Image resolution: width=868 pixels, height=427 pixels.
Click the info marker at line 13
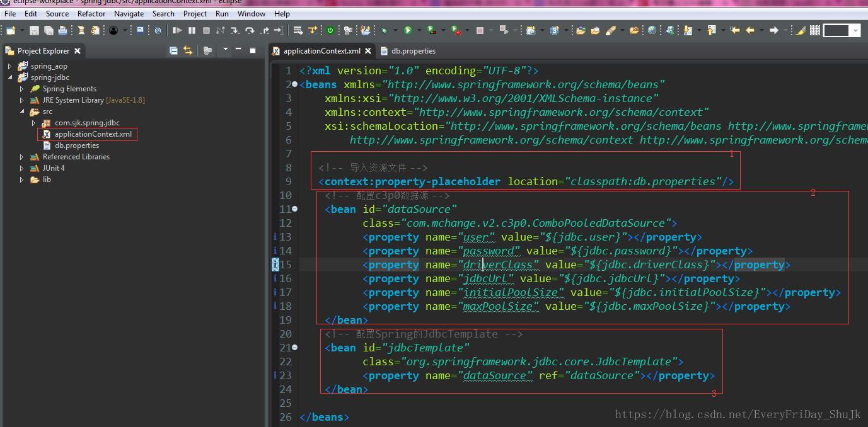pyautogui.click(x=275, y=237)
